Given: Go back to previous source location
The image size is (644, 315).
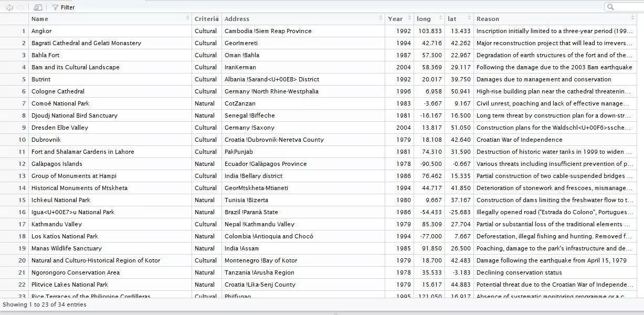Looking at the screenshot, I should point(9,7).
